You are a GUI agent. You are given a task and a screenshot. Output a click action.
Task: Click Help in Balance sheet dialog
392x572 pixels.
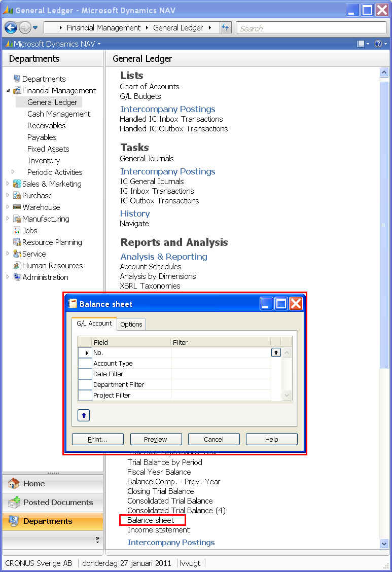[x=272, y=439]
